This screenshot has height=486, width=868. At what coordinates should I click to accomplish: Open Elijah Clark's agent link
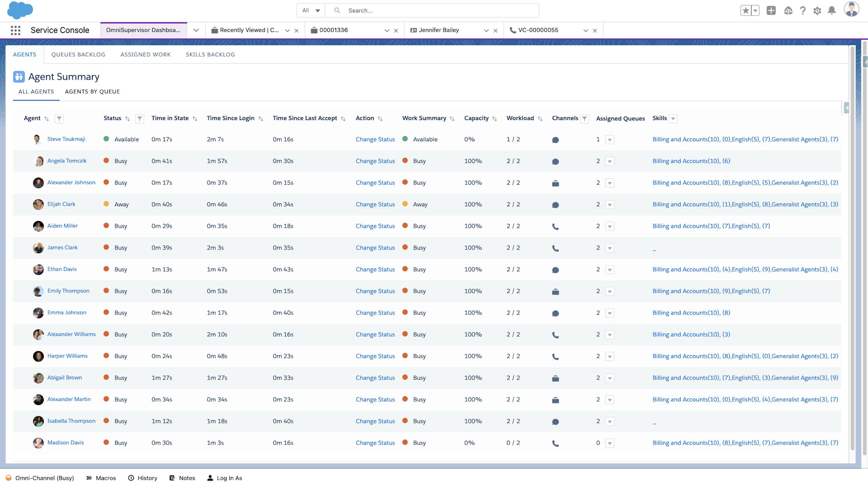(x=61, y=204)
